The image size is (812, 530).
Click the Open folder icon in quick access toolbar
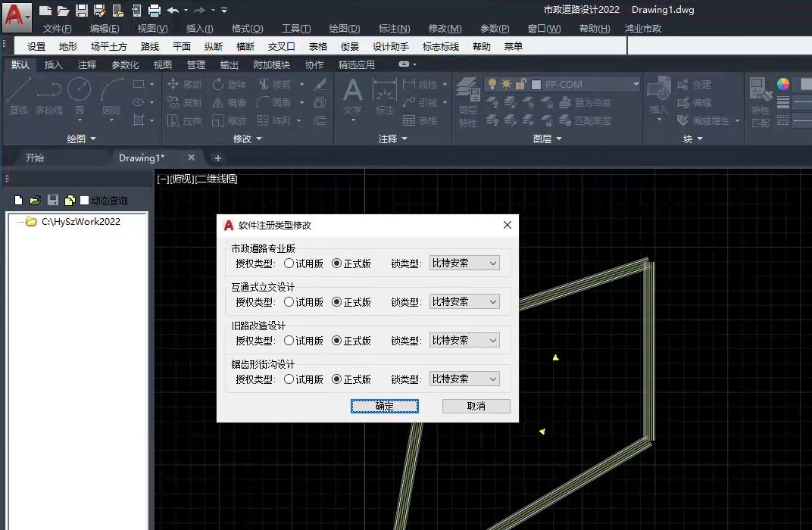pyautogui.click(x=63, y=10)
